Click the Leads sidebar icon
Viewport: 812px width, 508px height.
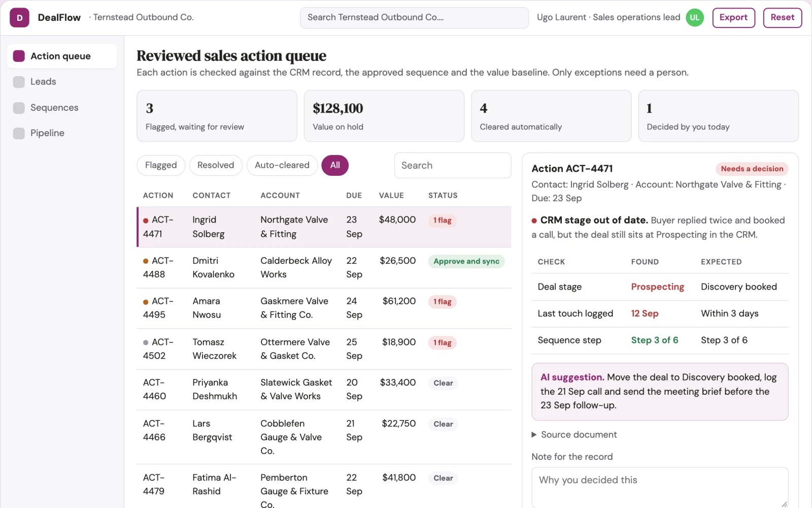coord(19,82)
